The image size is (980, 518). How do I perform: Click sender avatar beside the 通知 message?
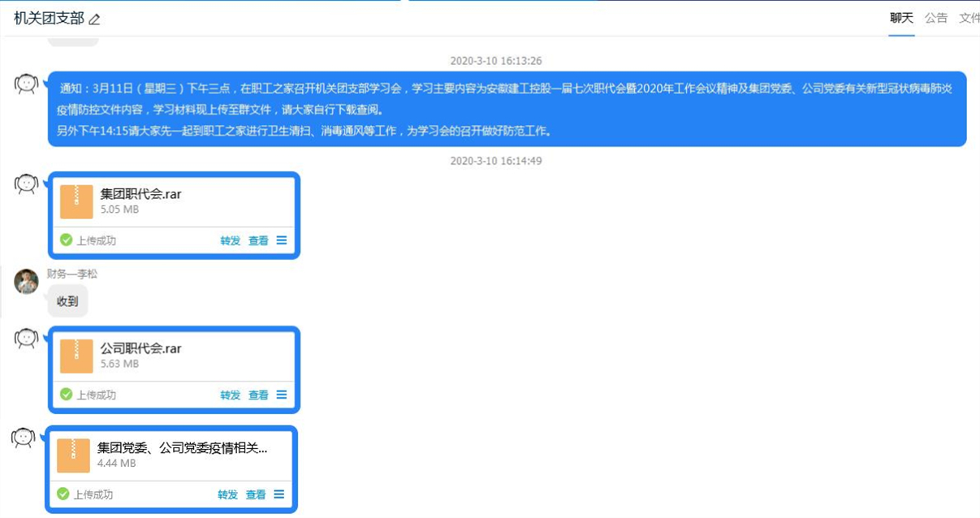click(27, 84)
